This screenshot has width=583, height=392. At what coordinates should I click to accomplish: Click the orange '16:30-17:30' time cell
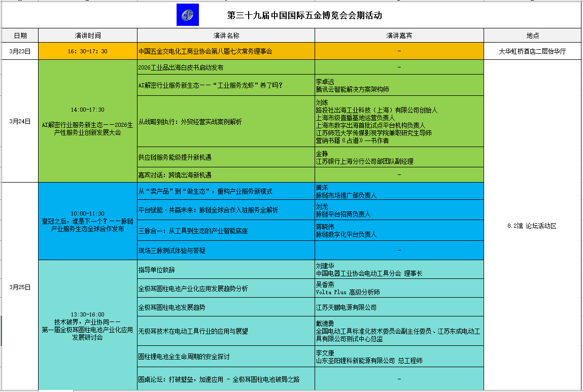tap(88, 51)
